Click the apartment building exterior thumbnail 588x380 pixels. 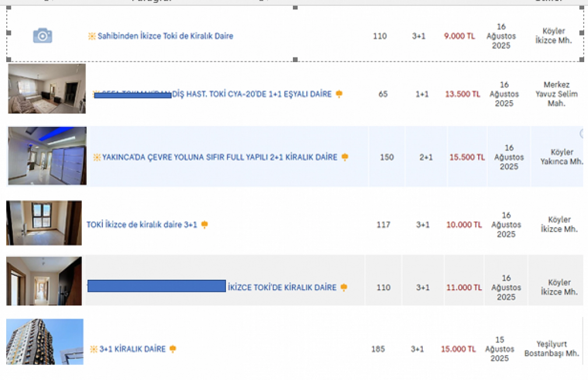point(45,342)
